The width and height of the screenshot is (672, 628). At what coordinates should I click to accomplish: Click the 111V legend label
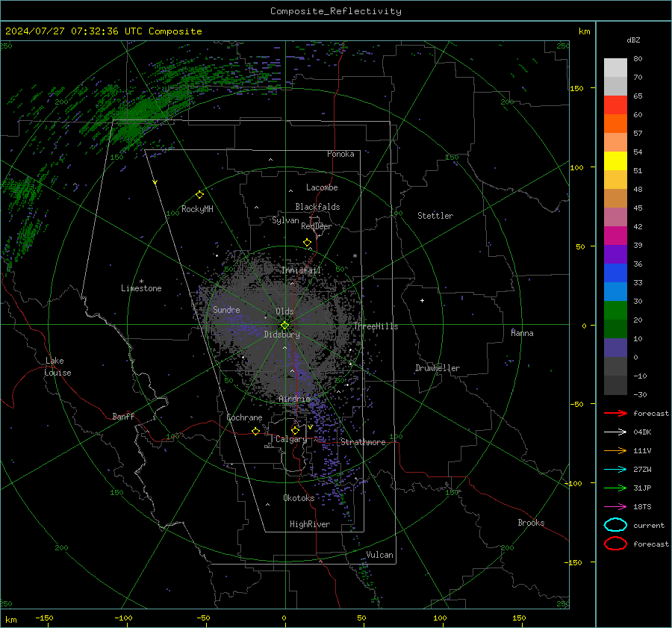pyautogui.click(x=642, y=450)
